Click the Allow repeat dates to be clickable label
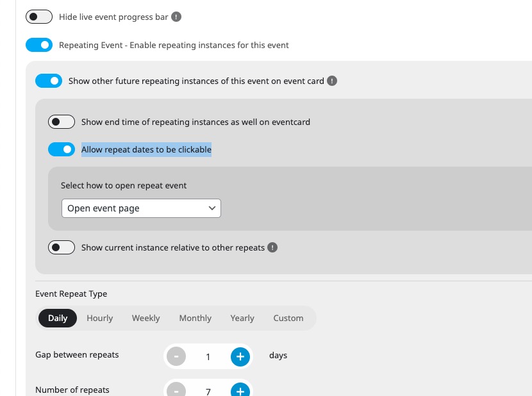The image size is (532, 396). pos(146,149)
